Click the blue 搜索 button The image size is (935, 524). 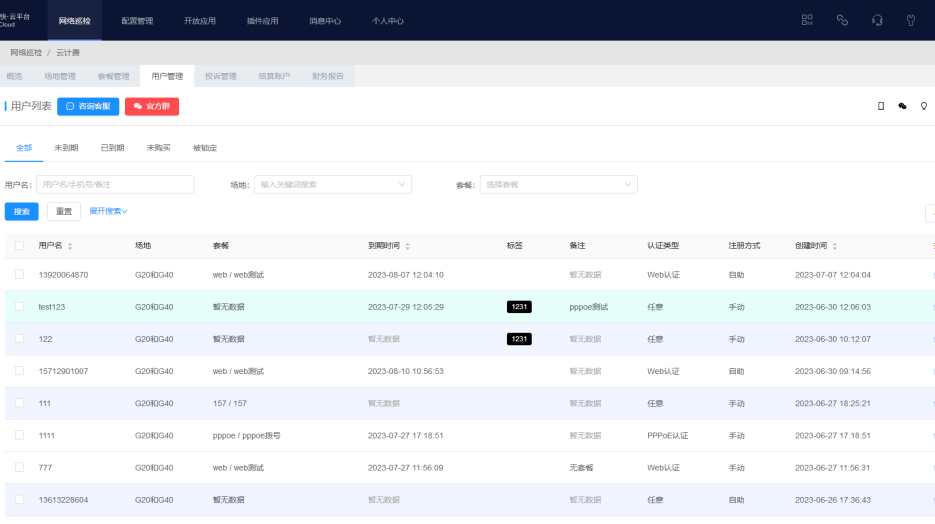click(21, 212)
